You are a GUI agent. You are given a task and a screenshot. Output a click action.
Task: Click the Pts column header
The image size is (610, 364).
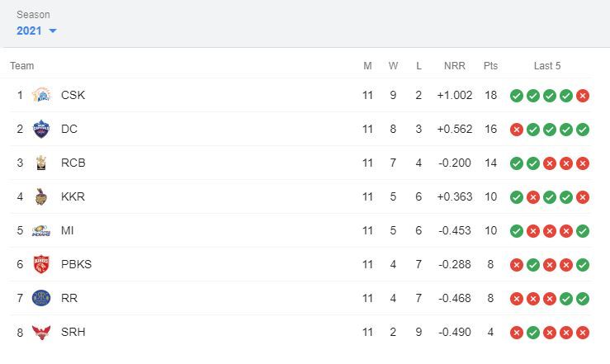(490, 66)
